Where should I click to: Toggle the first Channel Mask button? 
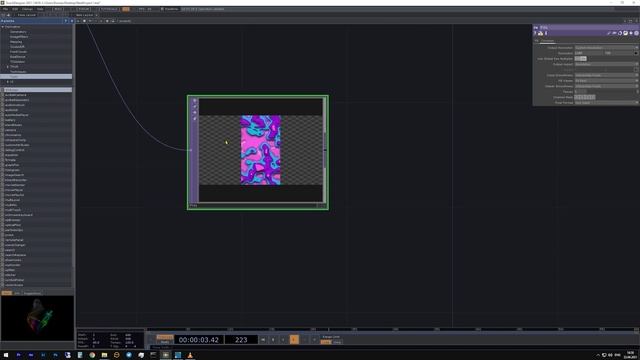tap(577, 97)
